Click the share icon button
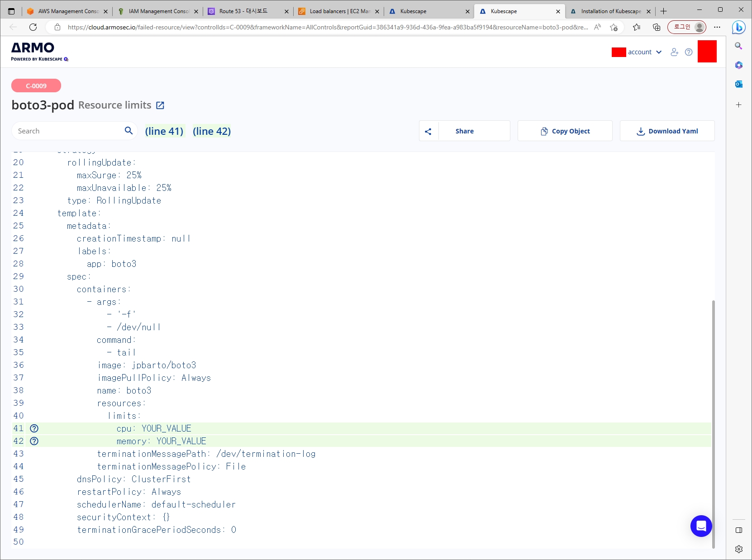The width and height of the screenshot is (752, 560). point(428,131)
